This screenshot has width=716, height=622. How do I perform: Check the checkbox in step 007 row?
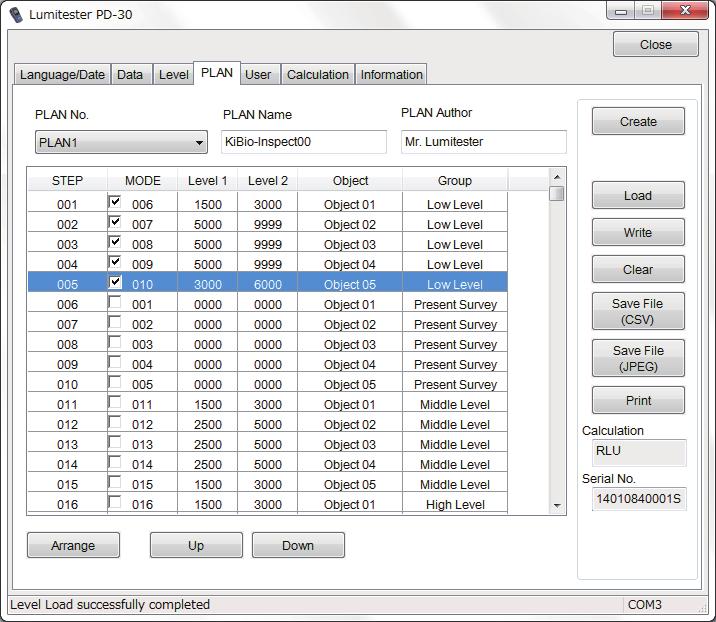115,322
